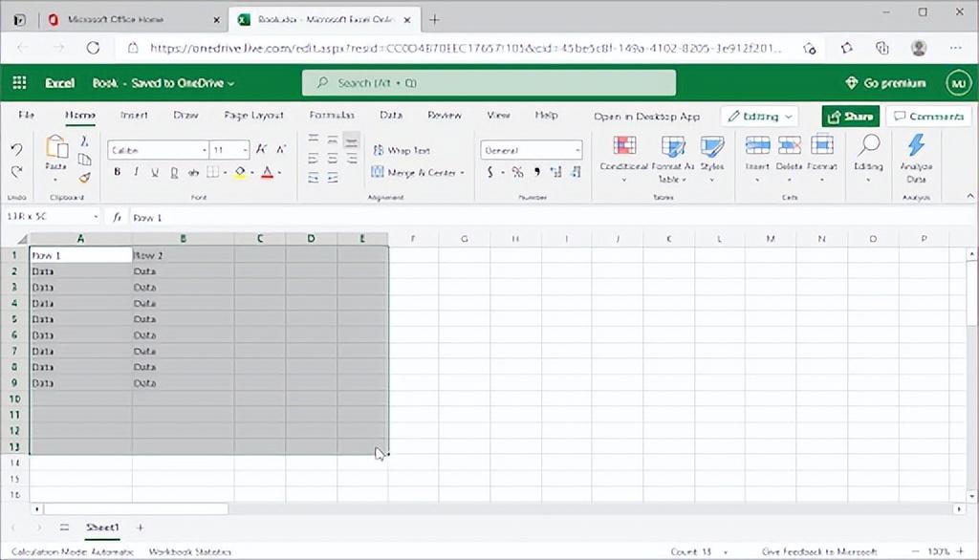Align text right
Image resolution: width=979 pixels, height=560 pixels.
pyautogui.click(x=352, y=160)
